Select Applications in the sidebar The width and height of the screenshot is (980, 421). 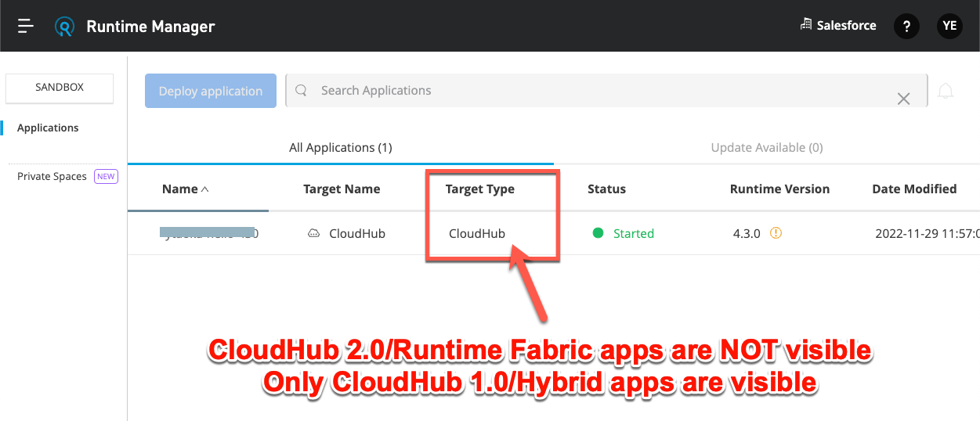click(x=48, y=128)
